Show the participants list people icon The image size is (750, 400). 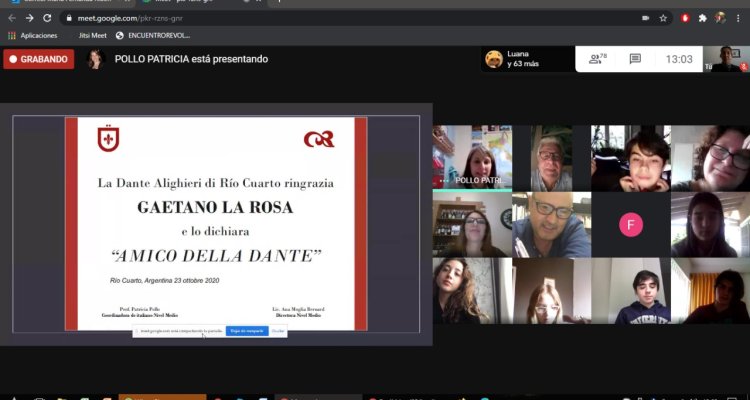(598, 59)
